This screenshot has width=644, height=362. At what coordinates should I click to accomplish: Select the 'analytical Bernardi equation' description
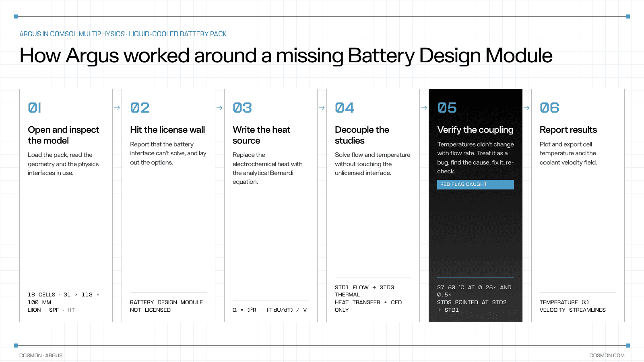267,168
